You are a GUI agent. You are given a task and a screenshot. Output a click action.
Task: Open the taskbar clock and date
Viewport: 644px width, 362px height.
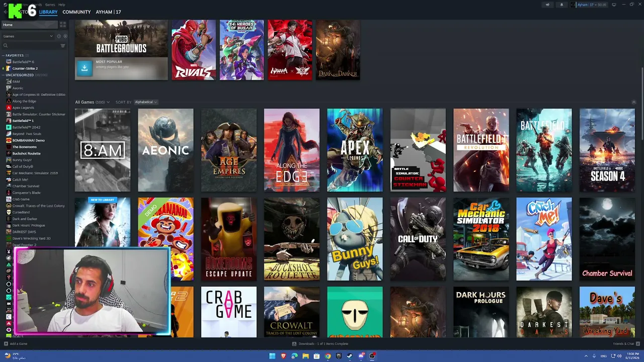click(x=632, y=356)
